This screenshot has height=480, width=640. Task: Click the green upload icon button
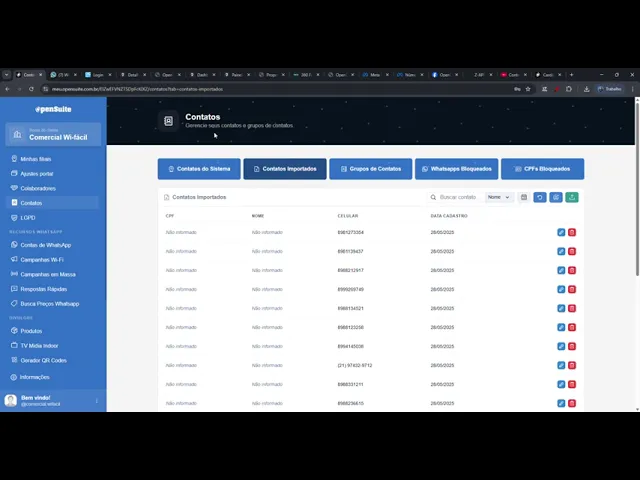click(572, 197)
